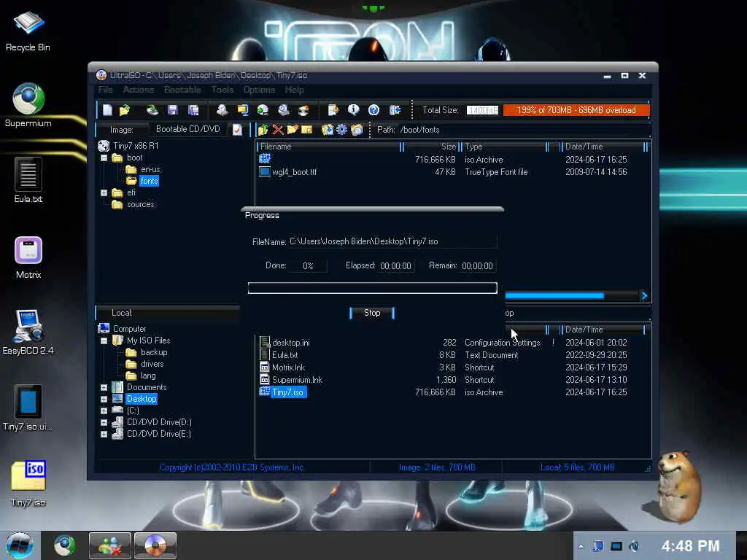Click the Burn CD/DVD Image icon

(x=303, y=110)
